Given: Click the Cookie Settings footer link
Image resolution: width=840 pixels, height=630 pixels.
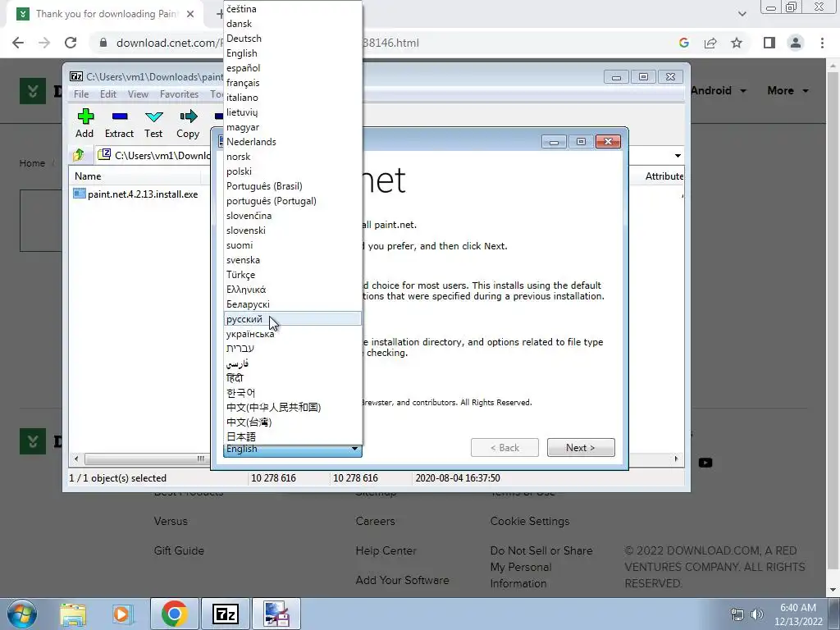Looking at the screenshot, I should tap(530, 521).
